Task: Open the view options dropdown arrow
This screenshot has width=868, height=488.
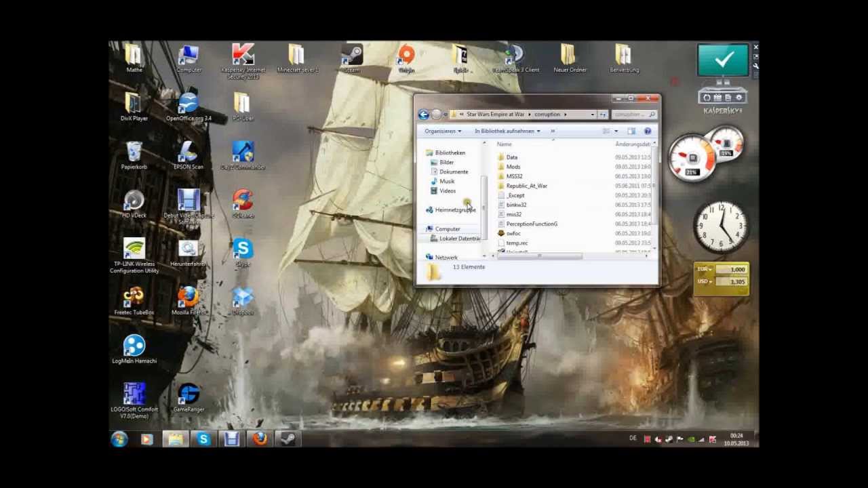Action: coord(616,131)
